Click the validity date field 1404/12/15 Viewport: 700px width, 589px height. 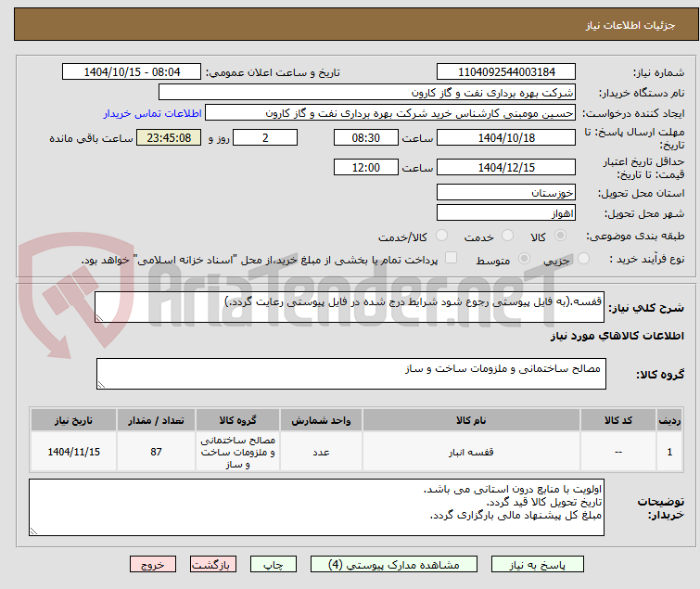click(506, 168)
